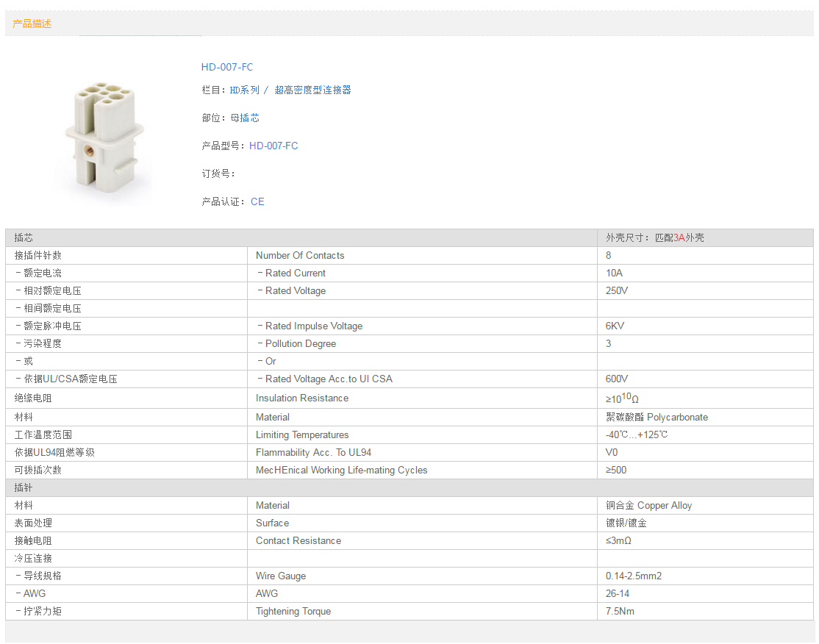Image resolution: width=819 pixels, height=644 pixels.
Task: Click the HD-007-FC title above 栏目
Action: 227,67
